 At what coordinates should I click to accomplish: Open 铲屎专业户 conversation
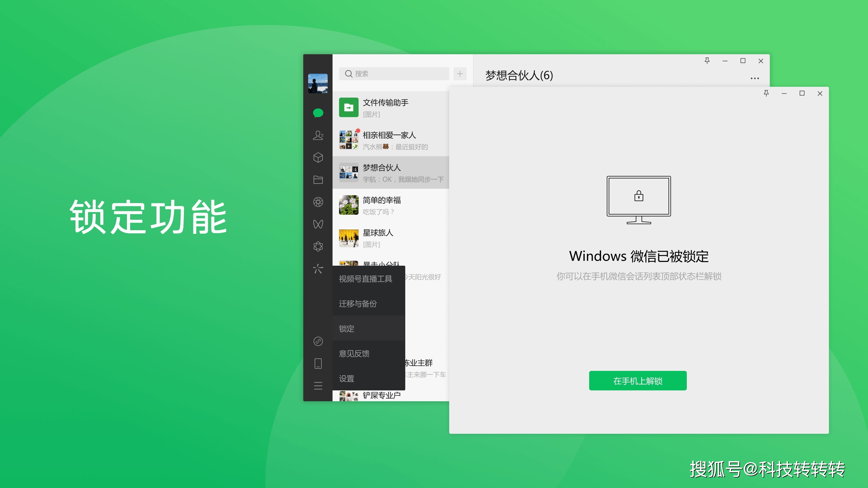point(391,395)
